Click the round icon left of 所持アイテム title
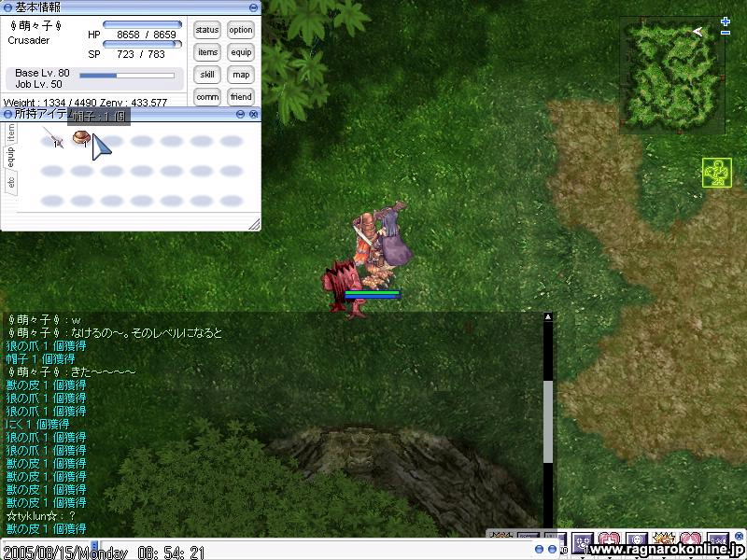The width and height of the screenshot is (747, 560). point(7,114)
